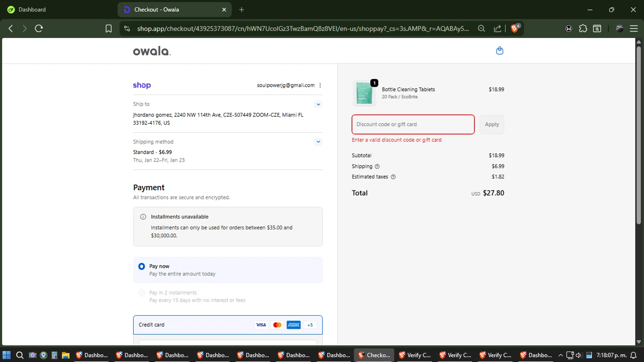Open the shopping bag cart icon
The image size is (644, 362).
pyautogui.click(x=499, y=51)
